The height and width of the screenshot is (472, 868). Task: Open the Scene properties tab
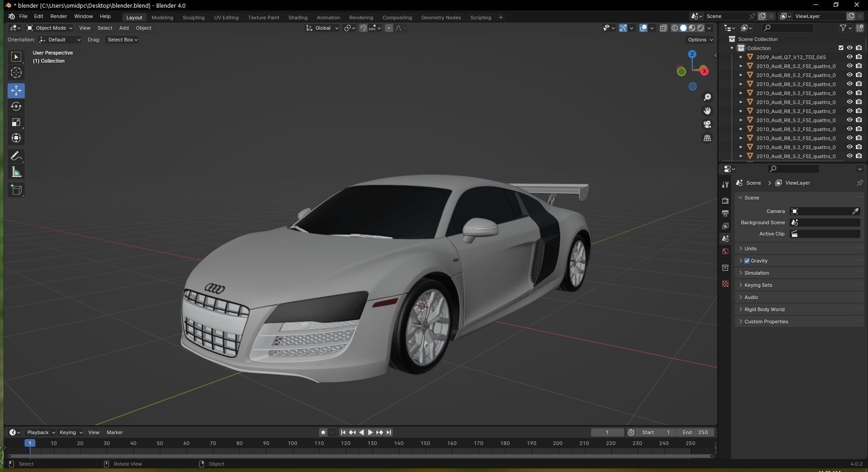pos(725,239)
